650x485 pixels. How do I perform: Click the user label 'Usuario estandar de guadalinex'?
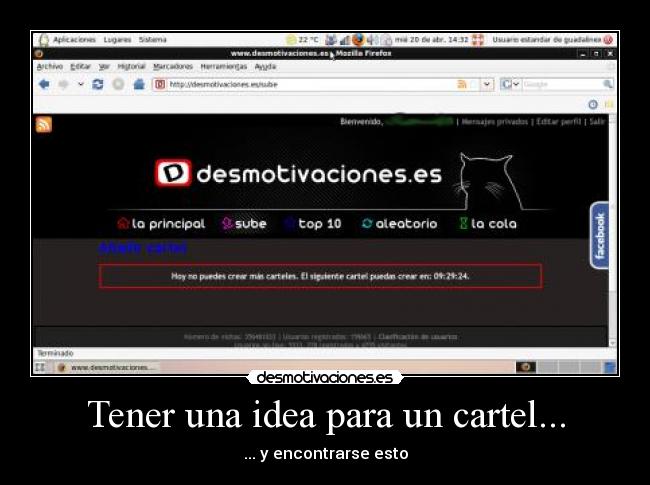point(546,40)
